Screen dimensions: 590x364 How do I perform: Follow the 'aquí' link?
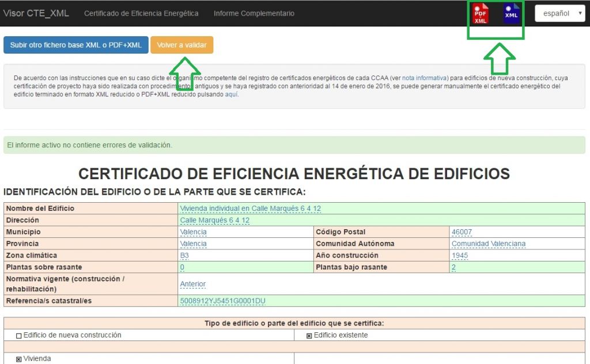(231, 94)
